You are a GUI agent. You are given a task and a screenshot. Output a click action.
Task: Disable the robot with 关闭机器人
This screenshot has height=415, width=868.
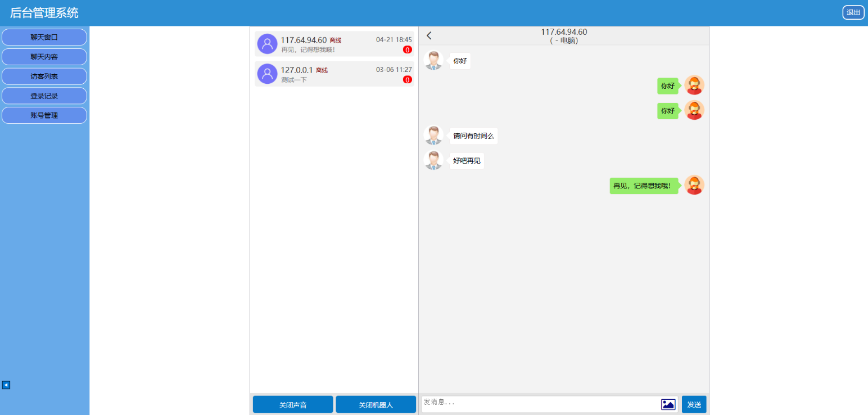[x=376, y=404]
